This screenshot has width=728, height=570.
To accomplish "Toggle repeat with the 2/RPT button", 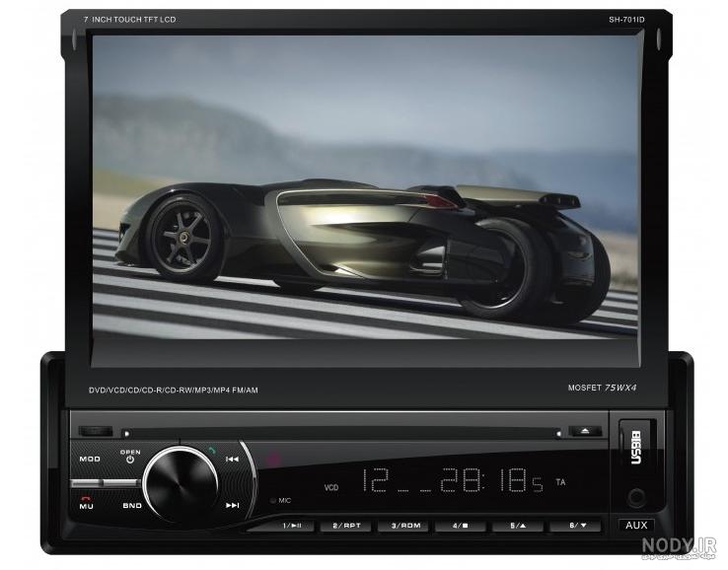I will (346, 526).
